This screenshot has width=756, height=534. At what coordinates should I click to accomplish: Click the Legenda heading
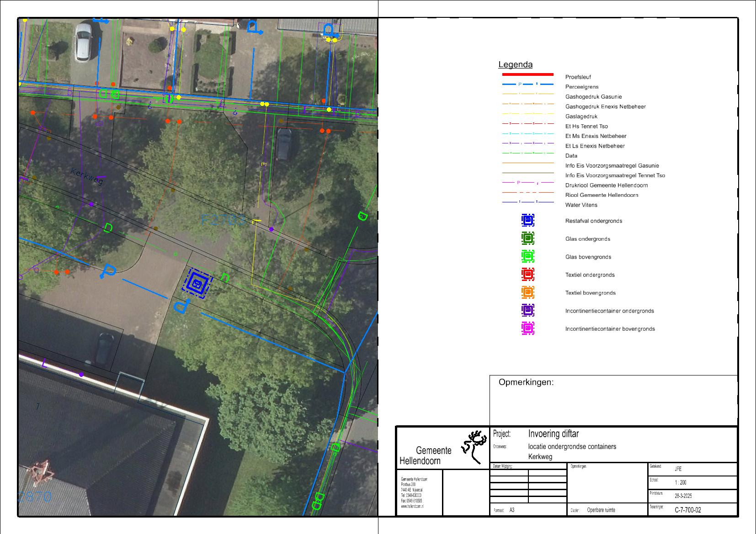[x=515, y=65]
